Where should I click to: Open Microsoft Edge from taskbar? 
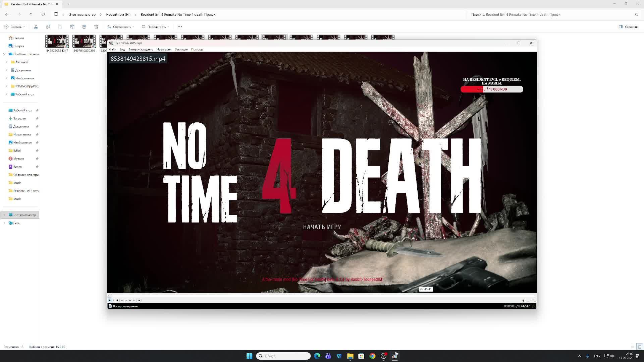(317, 356)
